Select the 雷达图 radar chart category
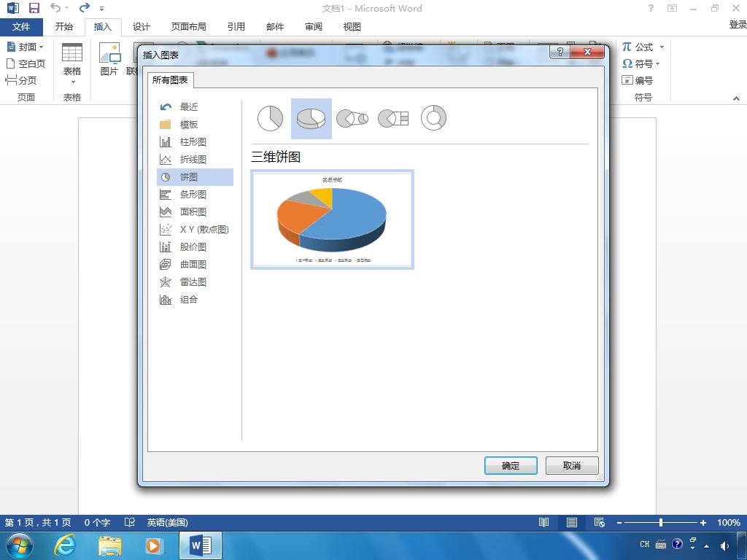This screenshot has height=560, width=747. pyautogui.click(x=196, y=282)
